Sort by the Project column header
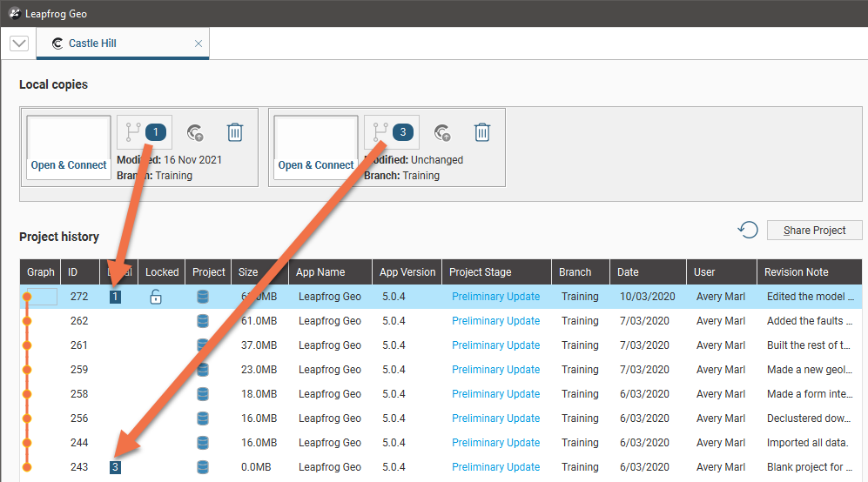 208,271
